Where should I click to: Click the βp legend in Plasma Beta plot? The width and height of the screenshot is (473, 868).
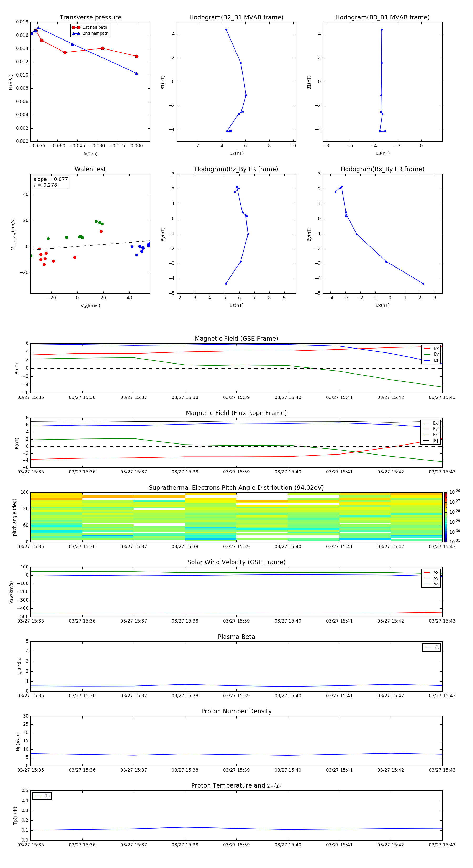pyautogui.click(x=431, y=647)
